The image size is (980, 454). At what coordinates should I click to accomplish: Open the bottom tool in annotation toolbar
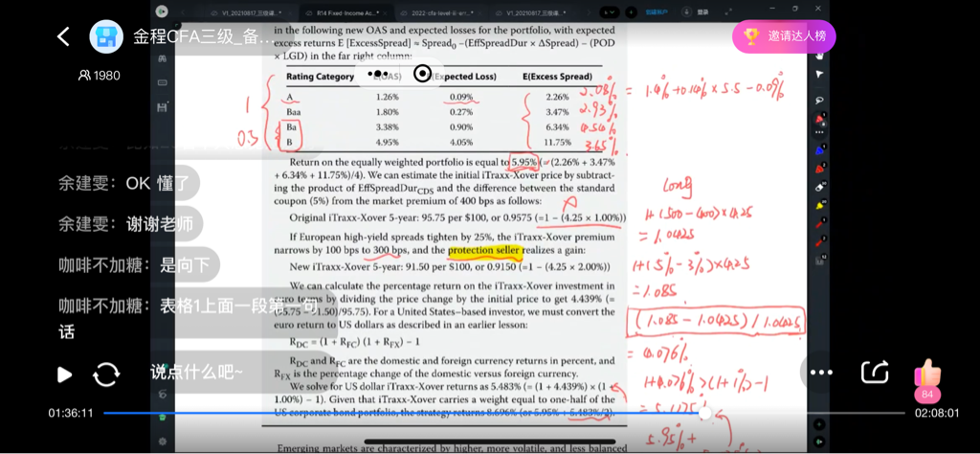pos(819,261)
